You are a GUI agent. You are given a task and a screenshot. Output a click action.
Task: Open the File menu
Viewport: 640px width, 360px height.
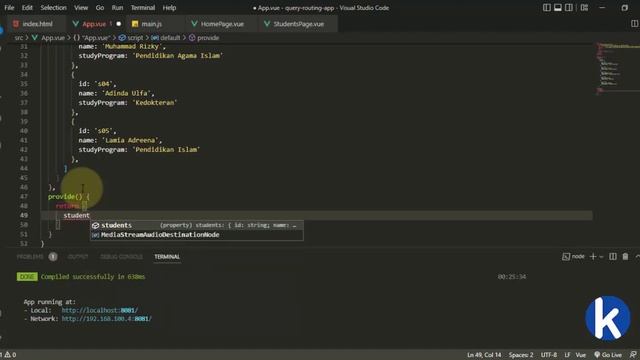pos(9,8)
